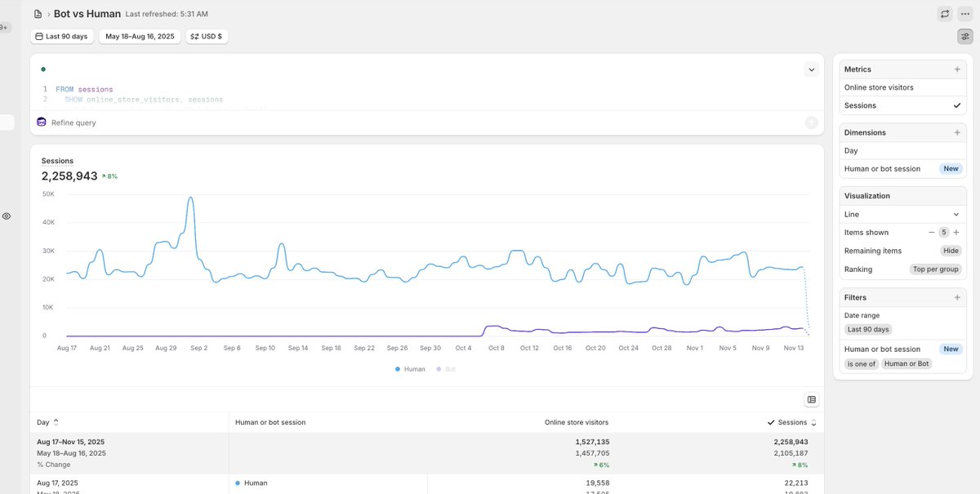The width and height of the screenshot is (980, 494).
Task: Click the is one of filter operator
Action: (862, 364)
